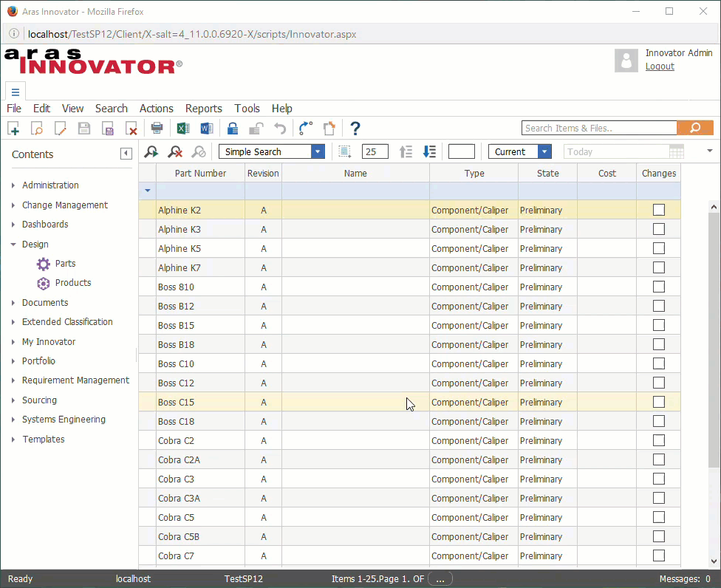Open the Reports menu
Viewport: 721px width, 588px height.
click(204, 109)
